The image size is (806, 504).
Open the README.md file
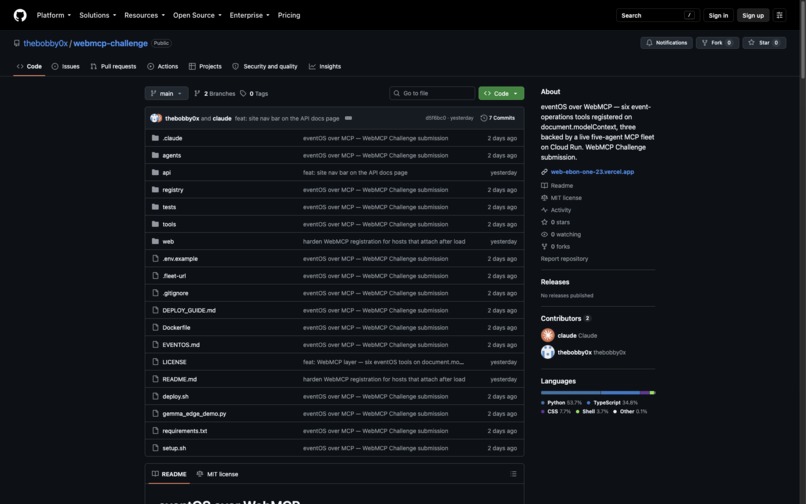click(179, 380)
